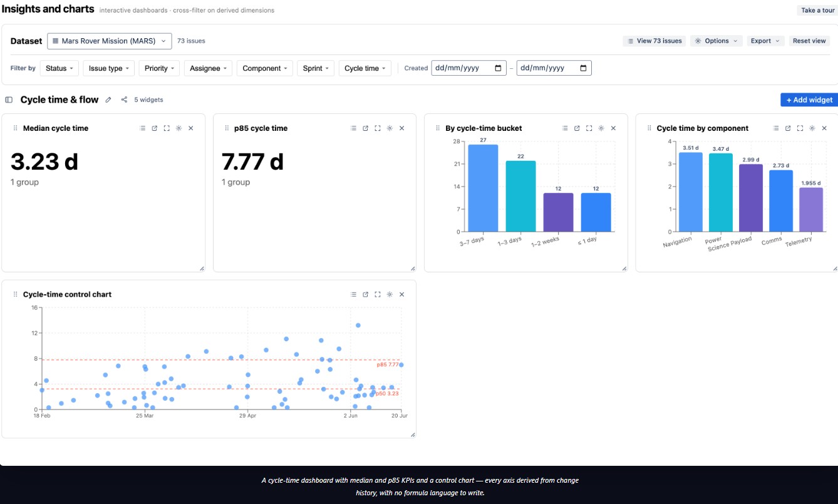Open the Options menu

[716, 41]
